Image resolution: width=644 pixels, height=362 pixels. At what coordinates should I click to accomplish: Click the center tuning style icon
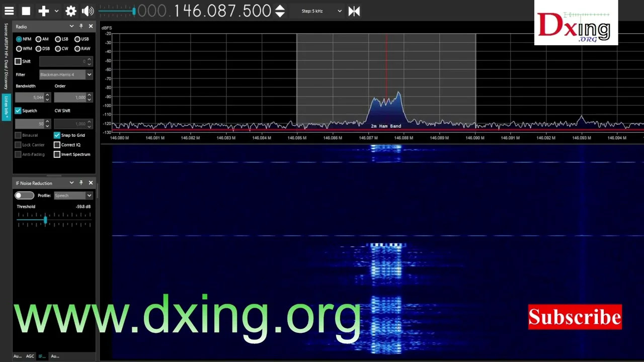(x=354, y=11)
